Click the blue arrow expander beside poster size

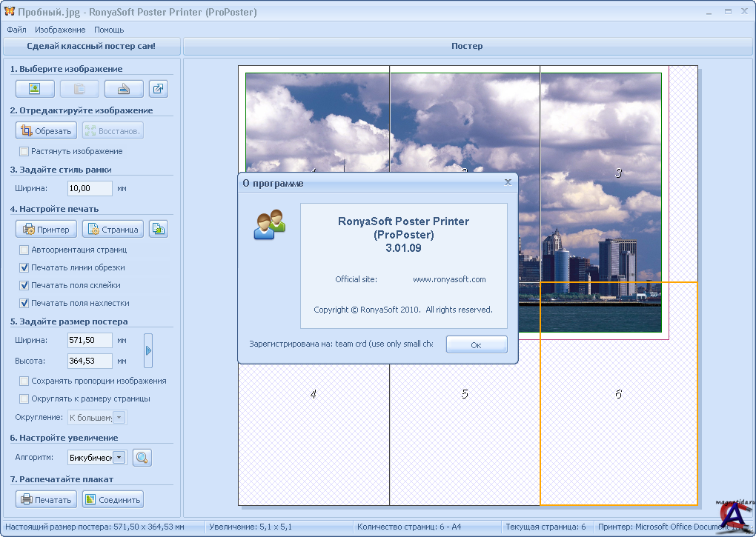[x=148, y=350]
